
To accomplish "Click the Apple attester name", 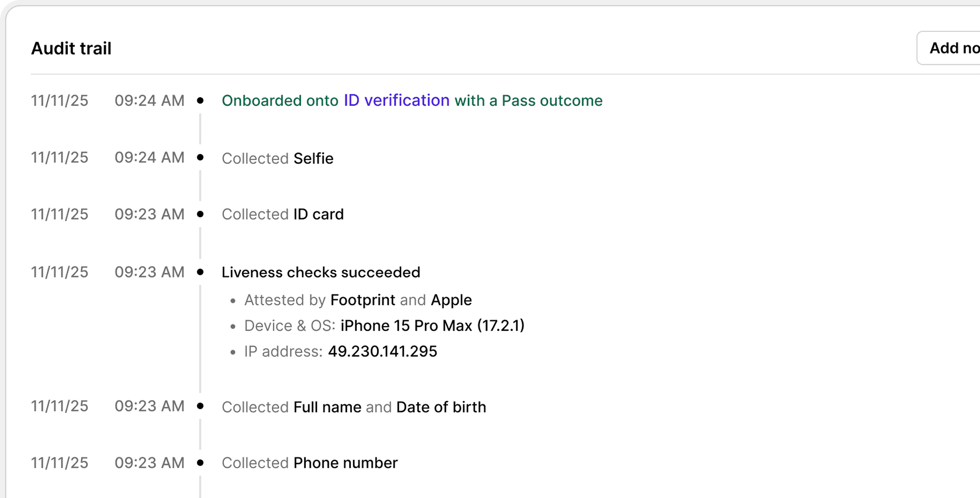I will pyautogui.click(x=451, y=300).
